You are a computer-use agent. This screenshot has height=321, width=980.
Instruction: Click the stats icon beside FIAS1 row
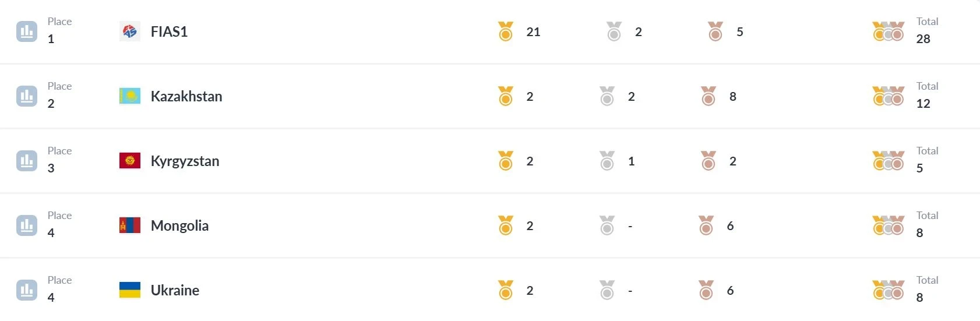pos(27,31)
